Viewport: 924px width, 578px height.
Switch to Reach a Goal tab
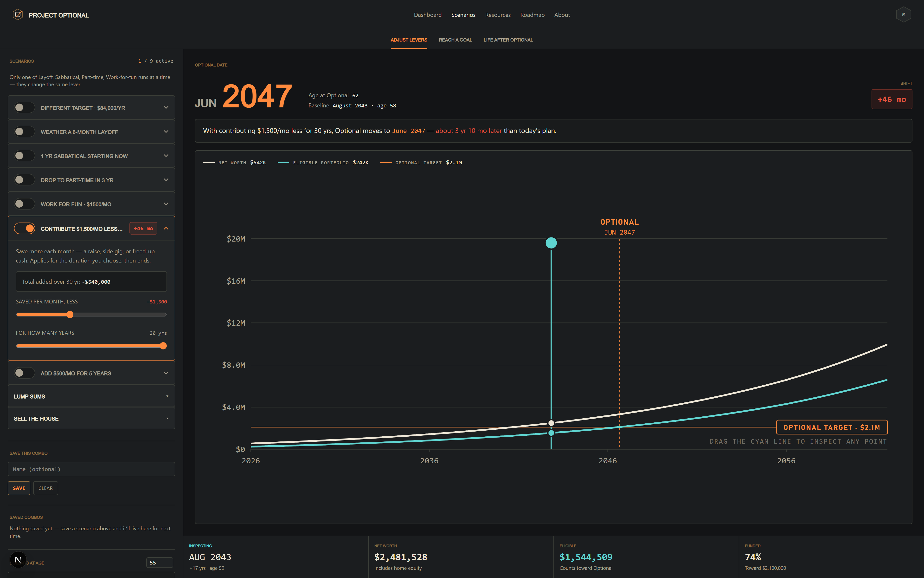[455, 40]
